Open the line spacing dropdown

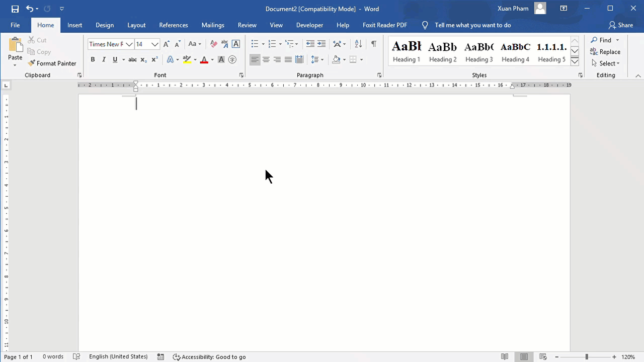pos(317,59)
